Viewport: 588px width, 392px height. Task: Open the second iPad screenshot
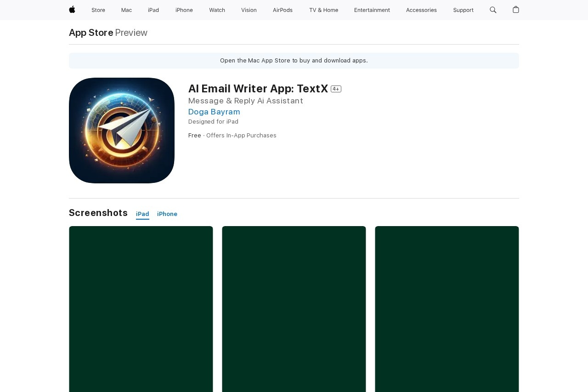point(294,309)
